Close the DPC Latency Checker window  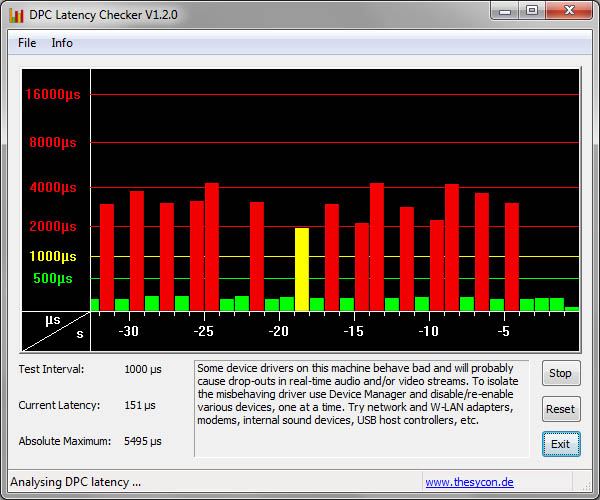(x=569, y=11)
